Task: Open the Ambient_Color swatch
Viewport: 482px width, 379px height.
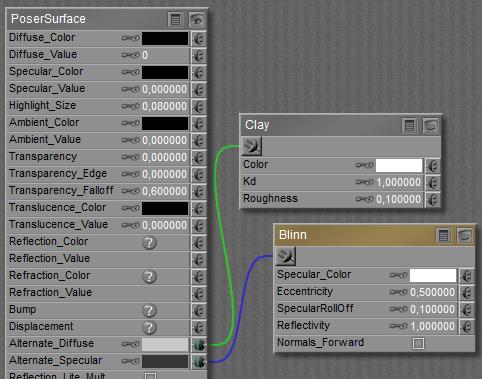Action: (x=165, y=123)
